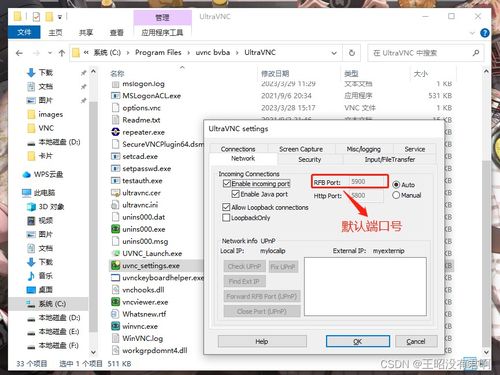Click the ultravnc.cer certificate icon

[x=115, y=193]
